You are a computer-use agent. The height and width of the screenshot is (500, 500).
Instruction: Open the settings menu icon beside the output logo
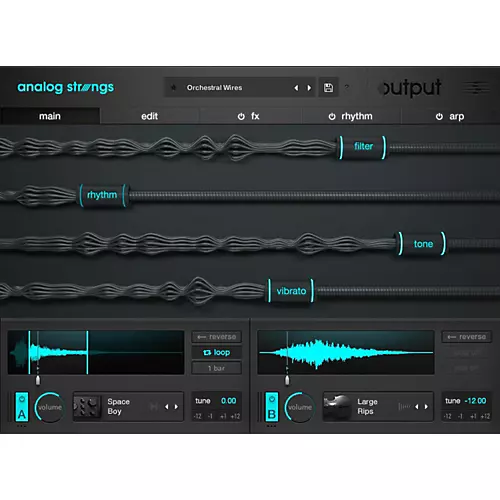(x=476, y=88)
